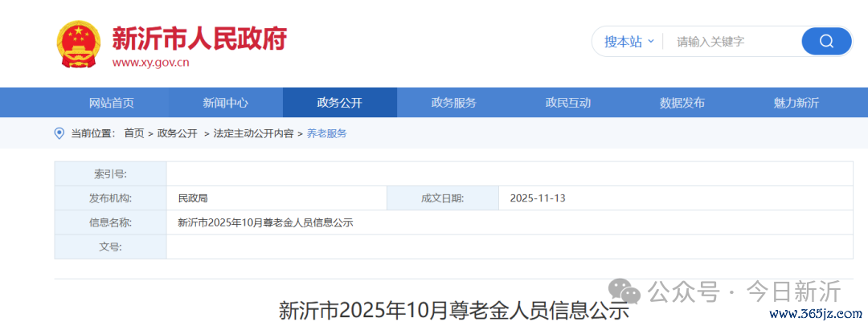The width and height of the screenshot is (868, 326).
Task: Click 首页 in the breadcrumb
Action: point(134,133)
